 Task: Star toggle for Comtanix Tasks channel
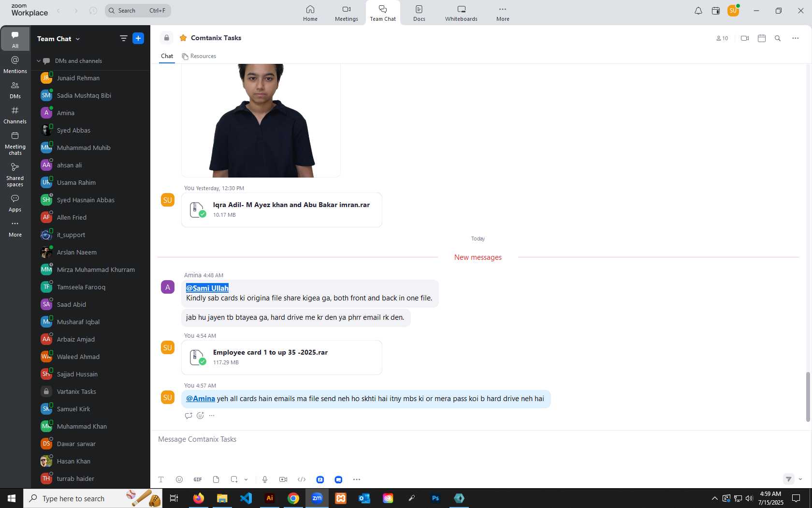point(183,38)
